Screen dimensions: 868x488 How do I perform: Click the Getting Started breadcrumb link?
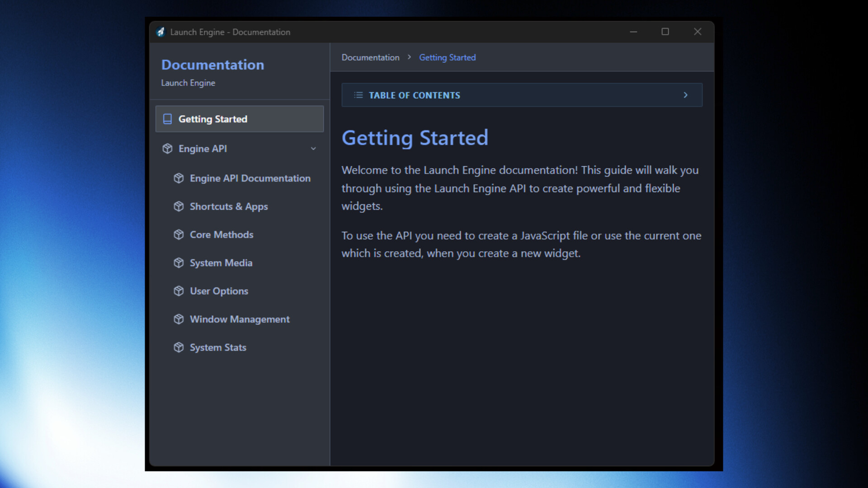[447, 57]
